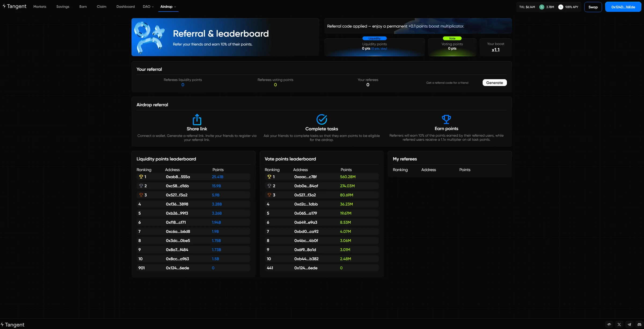The image size is (644, 329).
Task: Expand the Airdrop dropdown menu
Action: pyautogui.click(x=168, y=7)
